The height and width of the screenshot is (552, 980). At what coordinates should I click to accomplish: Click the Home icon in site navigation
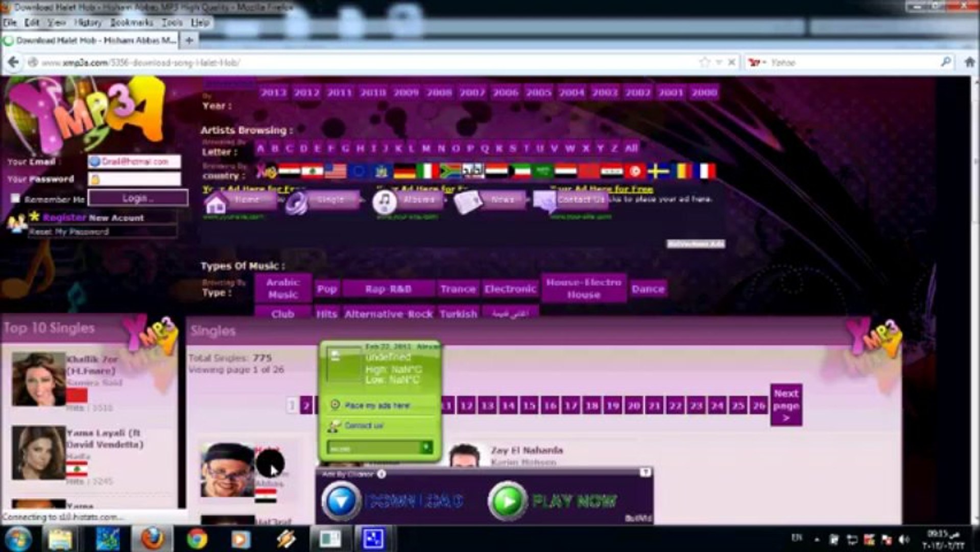pos(217,203)
